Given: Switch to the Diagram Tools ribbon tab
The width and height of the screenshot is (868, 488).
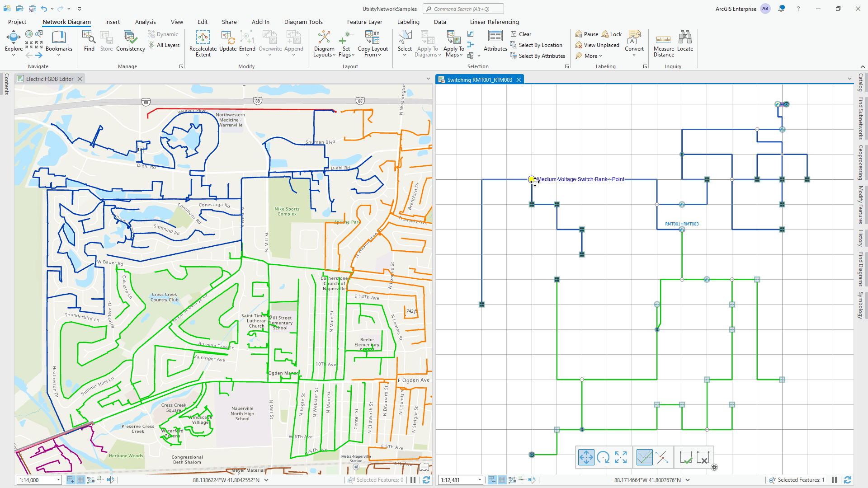Looking at the screenshot, I should tap(303, 22).
